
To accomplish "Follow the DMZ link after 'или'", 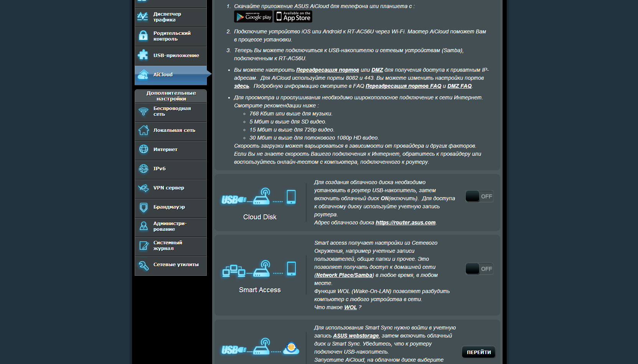I will tap(377, 70).
